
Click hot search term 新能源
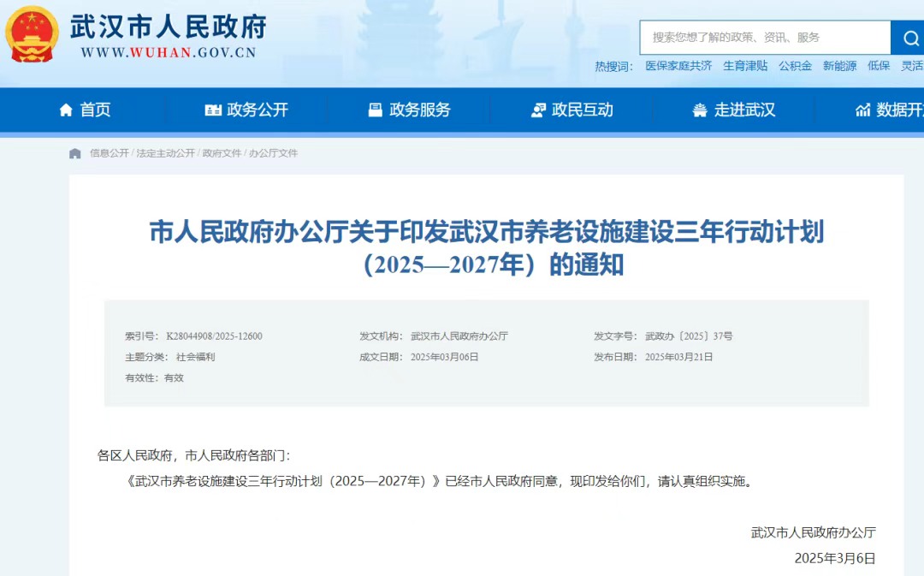(x=840, y=66)
